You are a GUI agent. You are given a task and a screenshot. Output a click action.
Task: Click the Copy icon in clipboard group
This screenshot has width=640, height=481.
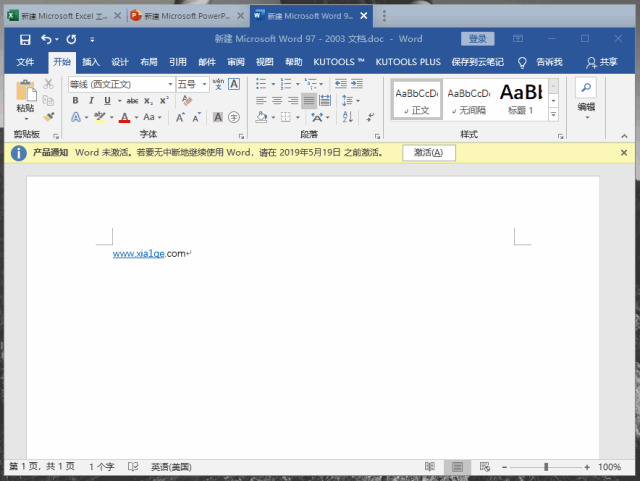tap(49, 100)
